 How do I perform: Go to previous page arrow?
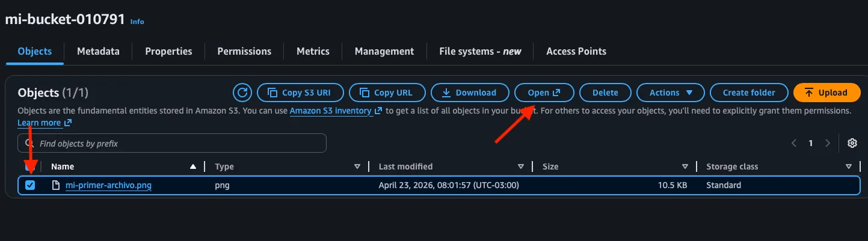794,143
